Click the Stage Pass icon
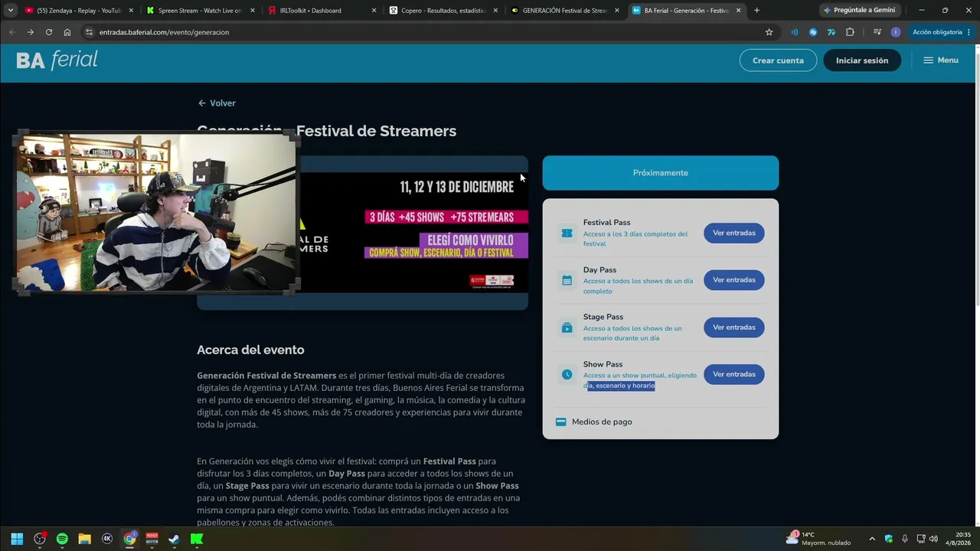Screen dimensions: 980x551 point(567,328)
